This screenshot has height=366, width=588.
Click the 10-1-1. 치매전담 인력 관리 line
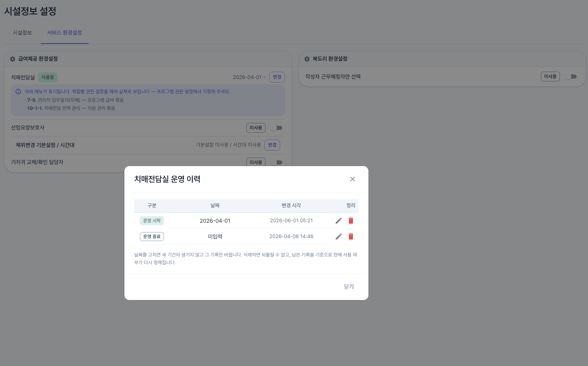click(x=70, y=108)
